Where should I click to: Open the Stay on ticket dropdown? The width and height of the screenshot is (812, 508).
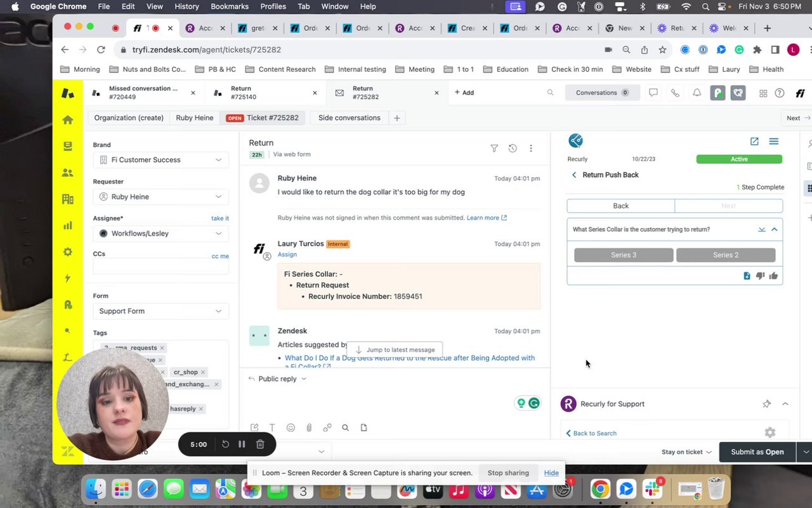pos(686,452)
